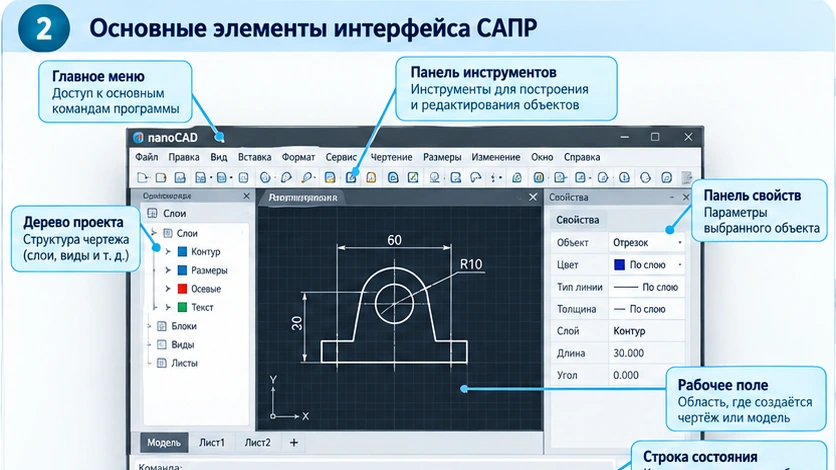Viewport: 836px width, 470px height.
Task: Select the Свойства tab in properties panel
Action: (x=577, y=220)
